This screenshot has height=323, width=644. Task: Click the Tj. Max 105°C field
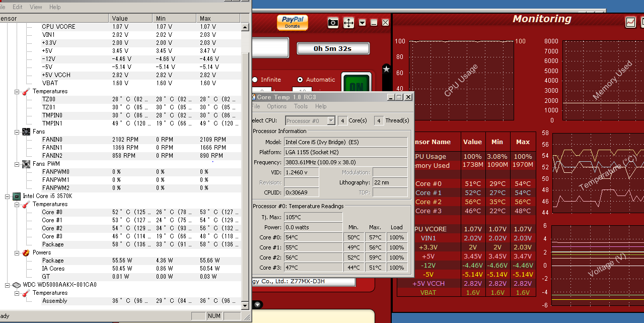pyautogui.click(x=313, y=217)
